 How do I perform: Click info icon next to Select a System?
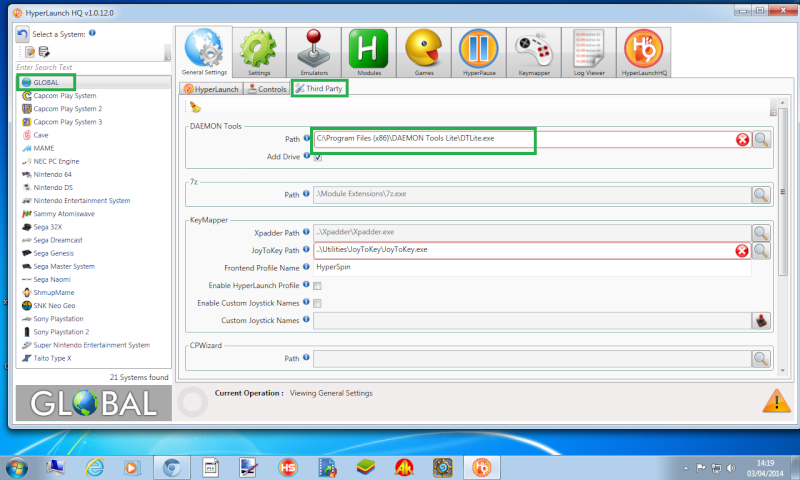[x=92, y=33]
